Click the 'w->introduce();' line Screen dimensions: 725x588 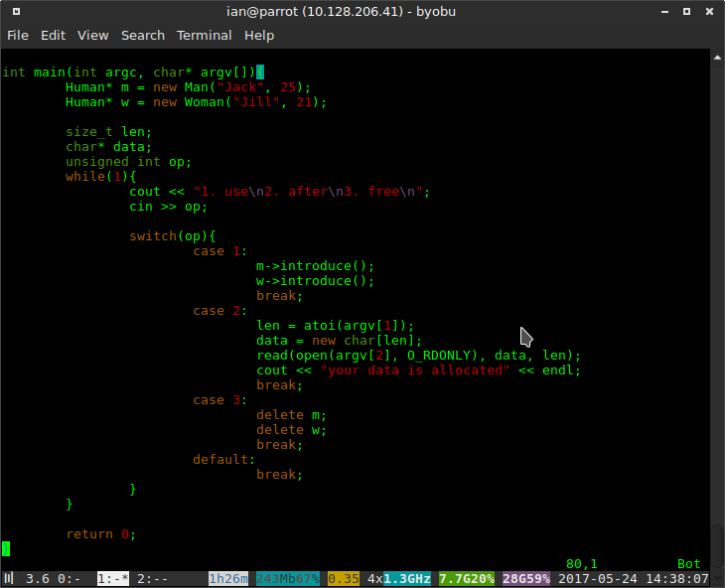click(x=316, y=281)
